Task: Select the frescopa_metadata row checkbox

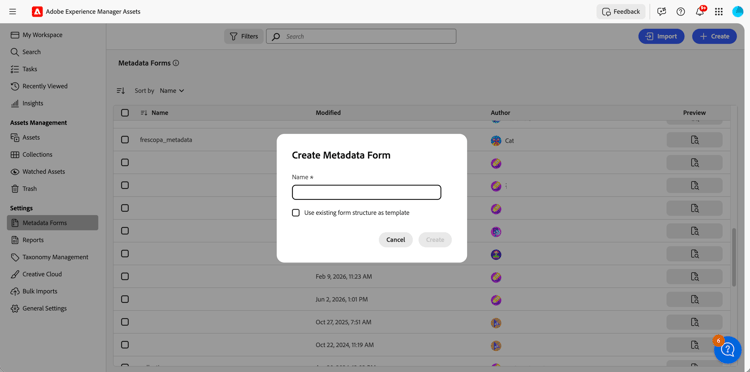Action: point(125,140)
